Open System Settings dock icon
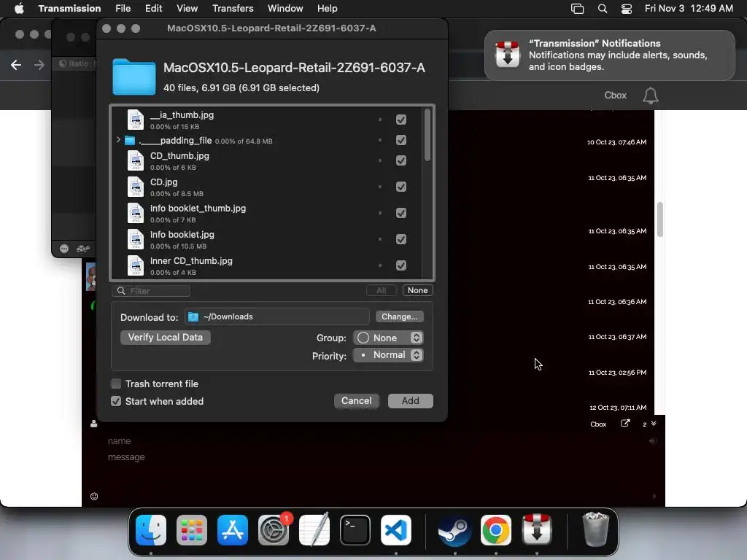This screenshot has width=747, height=560. point(274,530)
